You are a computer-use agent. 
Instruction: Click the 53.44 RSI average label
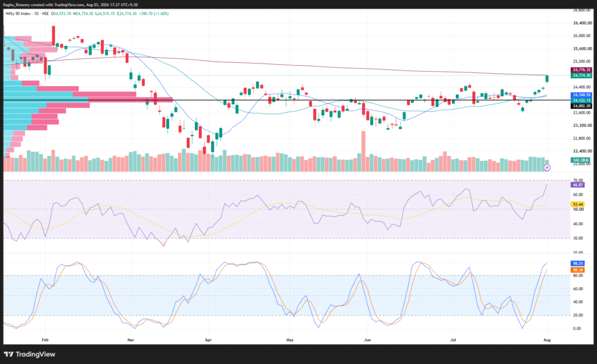point(578,204)
